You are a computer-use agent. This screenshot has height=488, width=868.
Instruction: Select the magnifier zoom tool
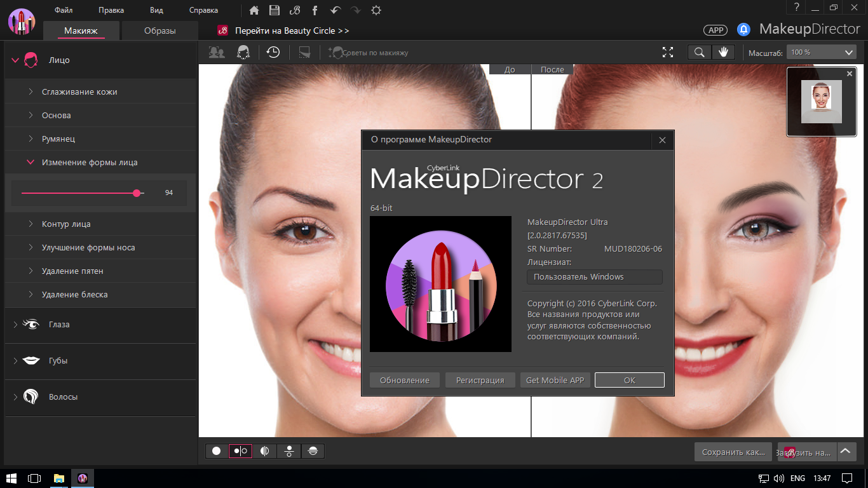coord(700,52)
